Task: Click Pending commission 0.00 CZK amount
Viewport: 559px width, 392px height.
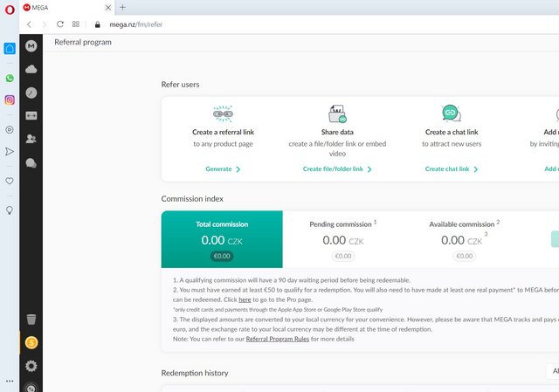Action: [343, 241]
